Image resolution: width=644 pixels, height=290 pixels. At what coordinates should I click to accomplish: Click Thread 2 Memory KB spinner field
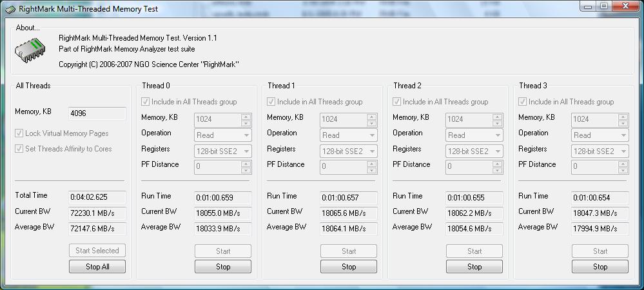[x=474, y=119]
